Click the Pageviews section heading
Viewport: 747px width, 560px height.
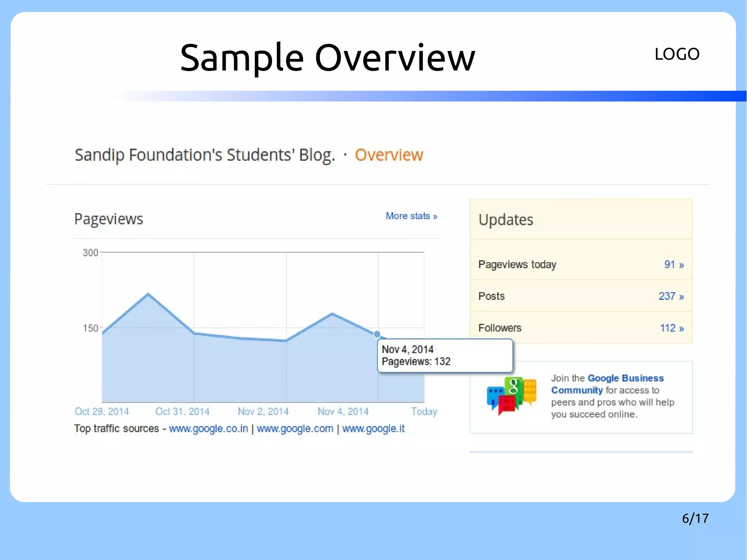click(109, 219)
